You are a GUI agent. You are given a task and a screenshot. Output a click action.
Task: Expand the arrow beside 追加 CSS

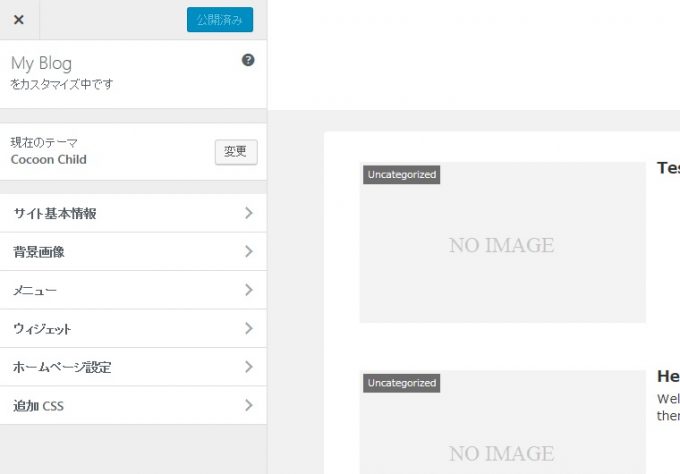pyautogui.click(x=248, y=406)
